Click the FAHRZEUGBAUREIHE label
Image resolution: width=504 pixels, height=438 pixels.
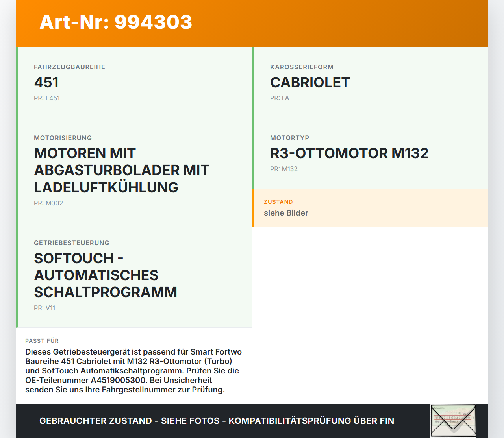(69, 67)
